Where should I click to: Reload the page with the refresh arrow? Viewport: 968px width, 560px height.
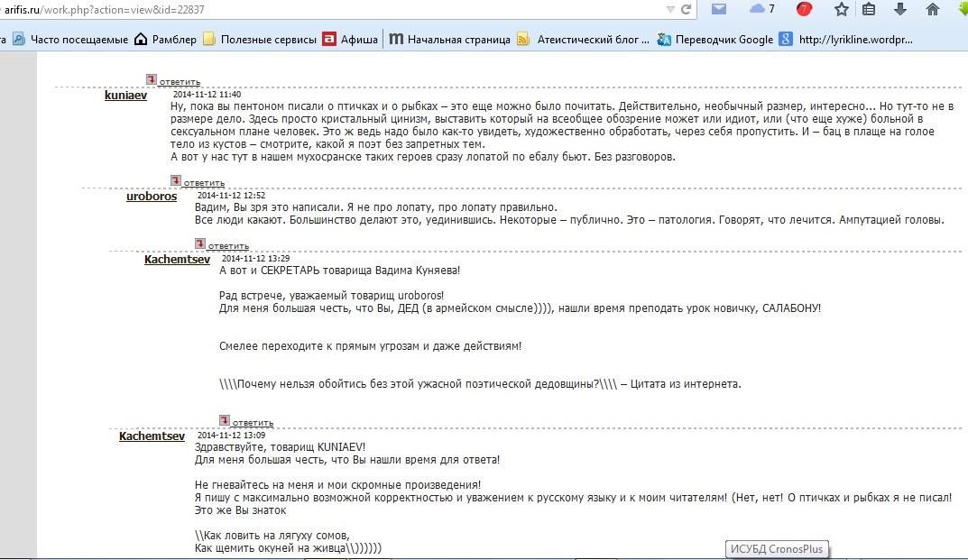(x=687, y=9)
